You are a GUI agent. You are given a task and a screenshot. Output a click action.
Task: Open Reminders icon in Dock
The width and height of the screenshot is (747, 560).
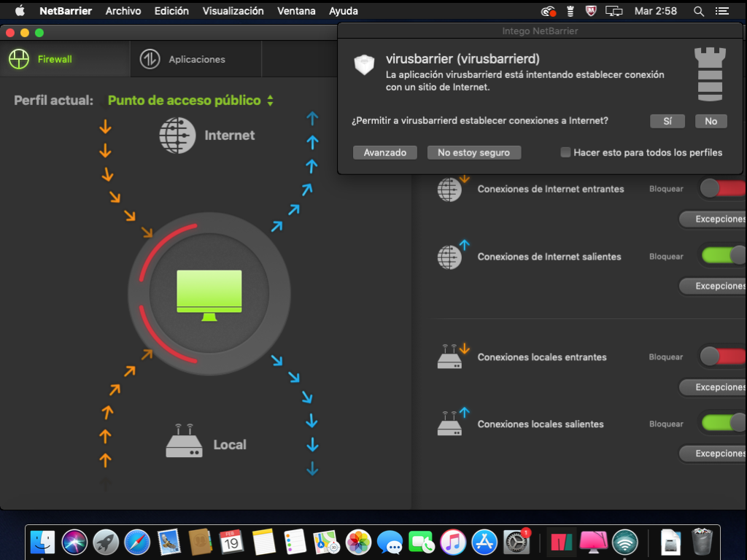click(x=295, y=542)
